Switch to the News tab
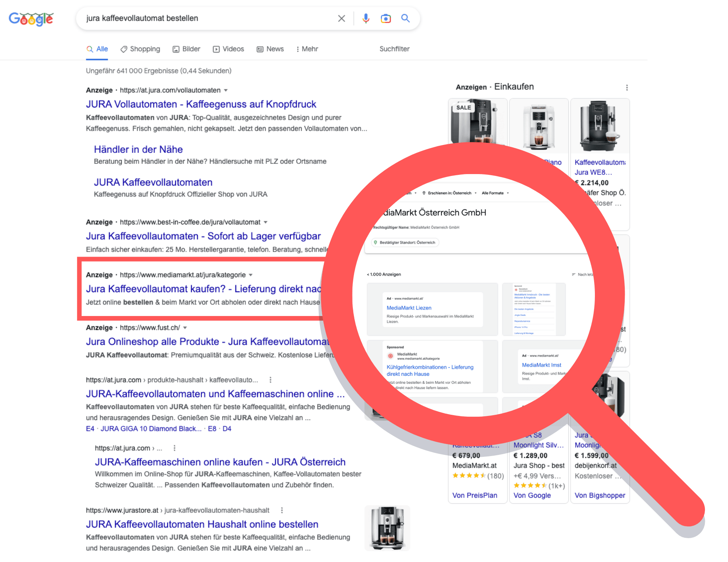Viewport: 728px width, 562px height. pos(270,49)
